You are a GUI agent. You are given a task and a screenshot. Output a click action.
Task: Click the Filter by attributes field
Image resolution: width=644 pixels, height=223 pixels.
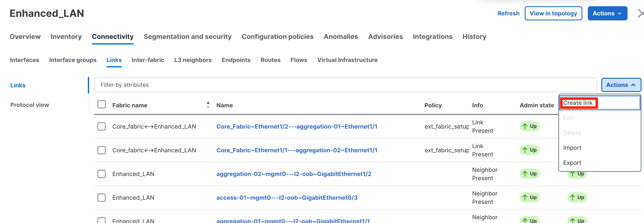(345, 85)
